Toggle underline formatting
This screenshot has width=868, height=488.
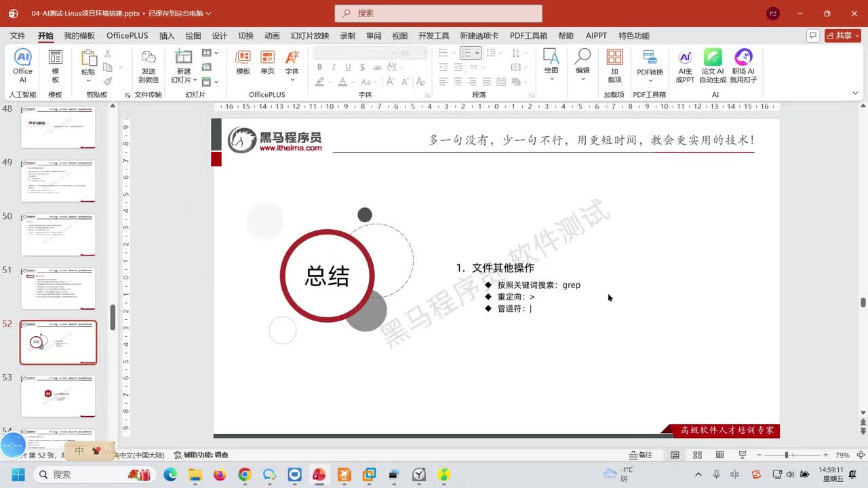tap(348, 67)
